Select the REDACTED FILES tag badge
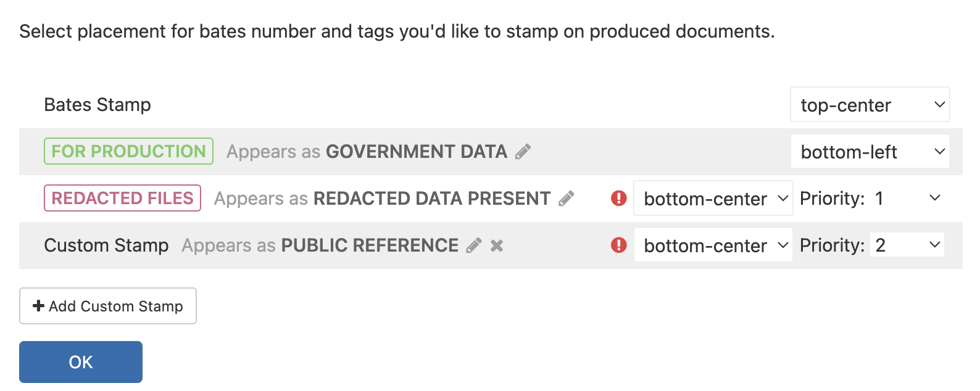980x391 pixels. (x=122, y=198)
